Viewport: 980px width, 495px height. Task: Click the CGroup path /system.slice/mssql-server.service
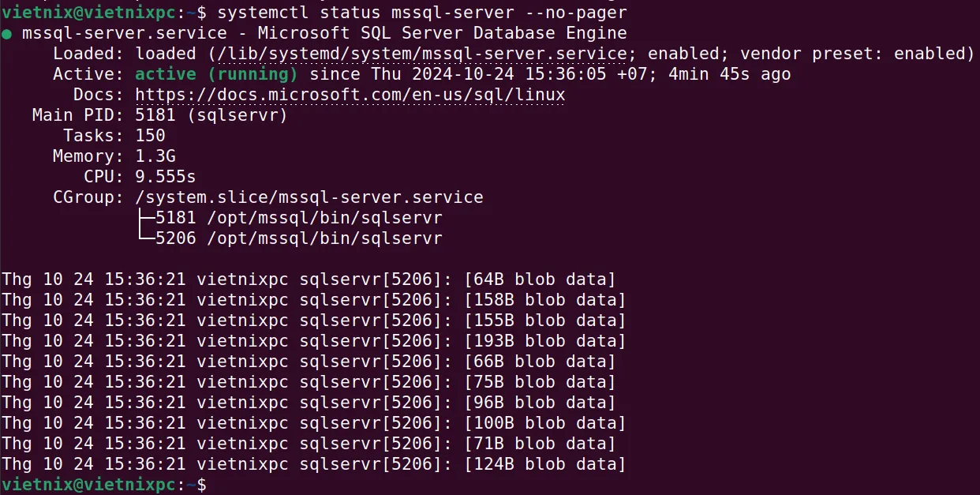(309, 197)
